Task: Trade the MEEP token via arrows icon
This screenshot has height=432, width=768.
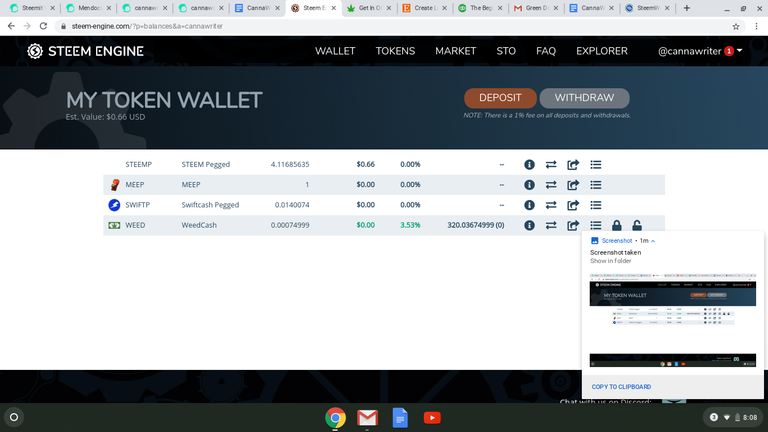Action: (x=551, y=185)
